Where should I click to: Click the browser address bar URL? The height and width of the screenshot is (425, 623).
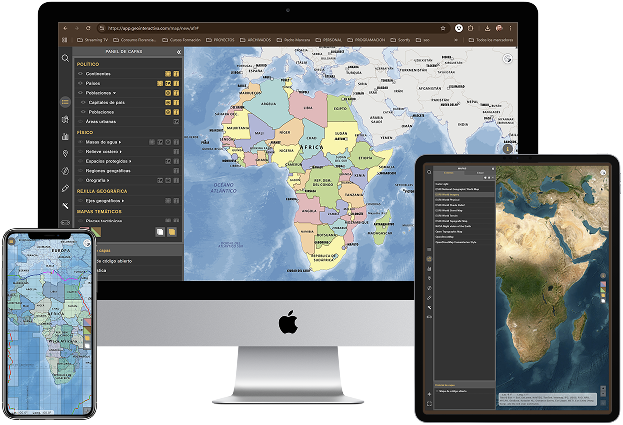(153, 28)
